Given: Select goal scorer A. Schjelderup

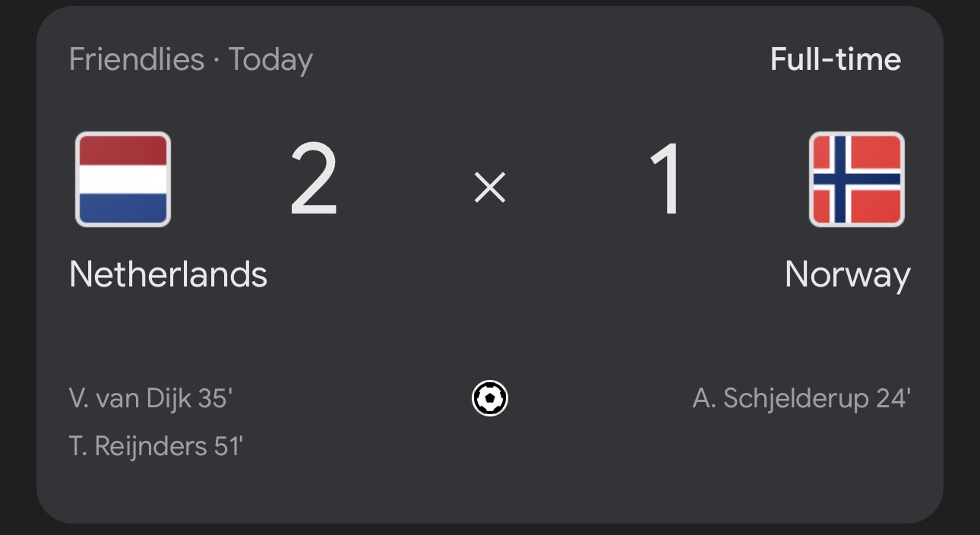Looking at the screenshot, I should point(780,398).
